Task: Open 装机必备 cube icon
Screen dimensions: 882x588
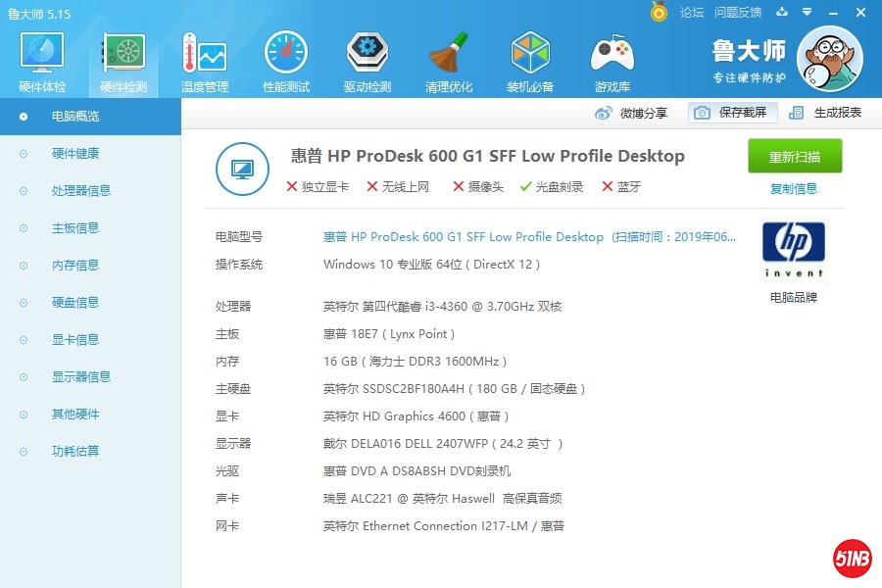Action: coord(530,61)
